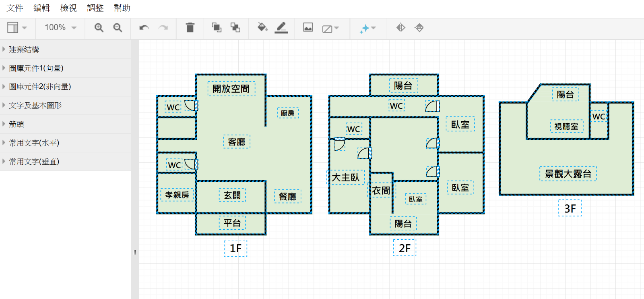The image size is (644, 299).
Task: Open the 100% zoom level dropdown
Action: click(60, 27)
